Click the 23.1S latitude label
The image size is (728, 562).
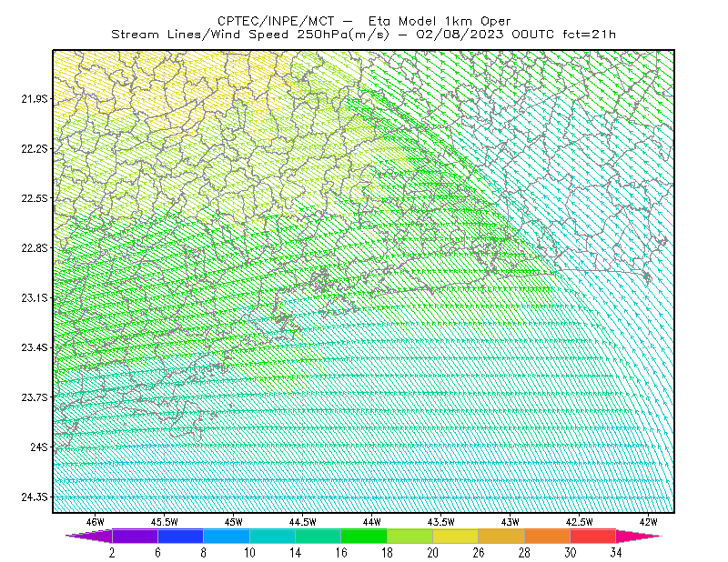coord(35,297)
